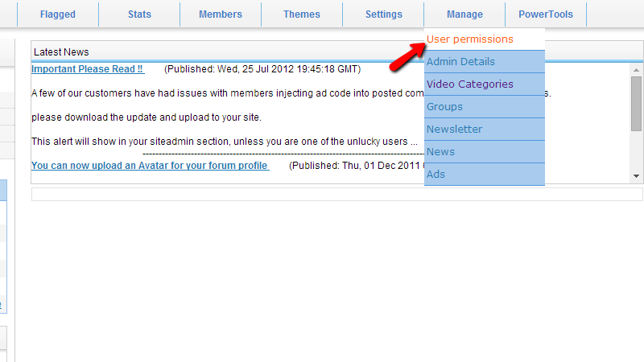Open Video Categories from the Manage menu
Image resolution: width=644 pixels, height=362 pixels.
click(x=469, y=84)
